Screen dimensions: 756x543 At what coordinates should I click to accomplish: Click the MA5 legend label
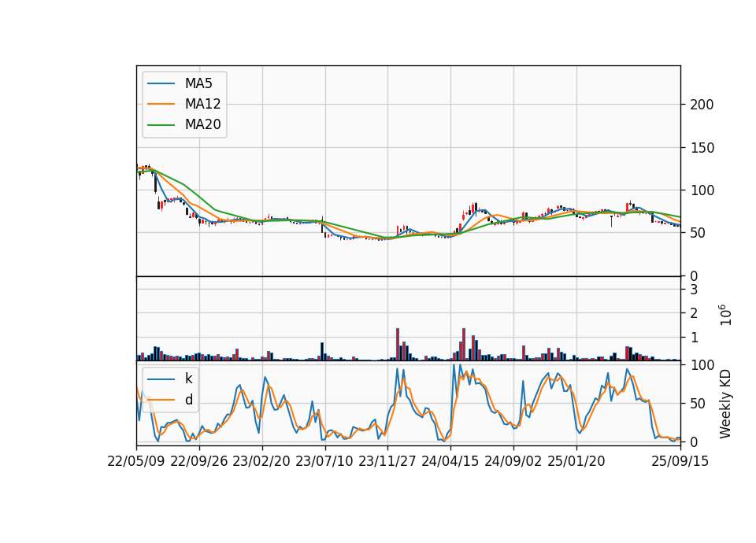tap(198, 83)
